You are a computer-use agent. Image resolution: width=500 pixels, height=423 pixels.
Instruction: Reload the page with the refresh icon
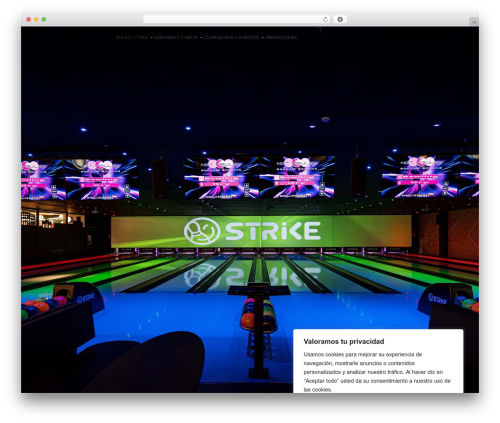(x=325, y=19)
